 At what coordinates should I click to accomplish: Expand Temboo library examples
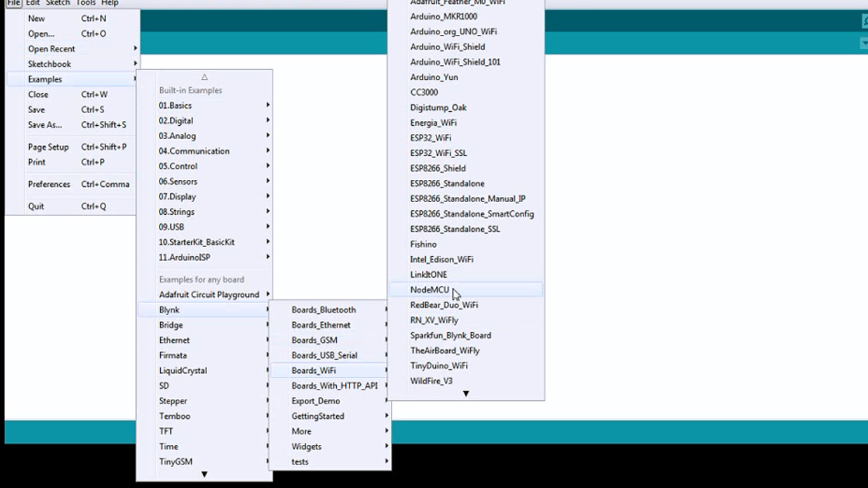(205, 417)
